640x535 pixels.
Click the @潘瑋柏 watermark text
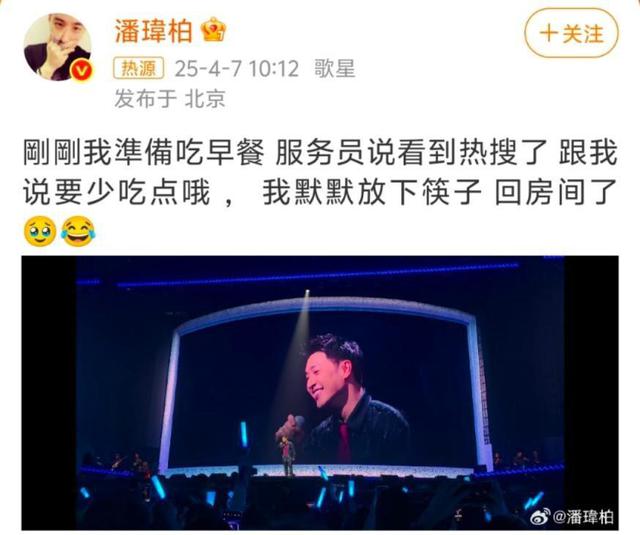(583, 517)
